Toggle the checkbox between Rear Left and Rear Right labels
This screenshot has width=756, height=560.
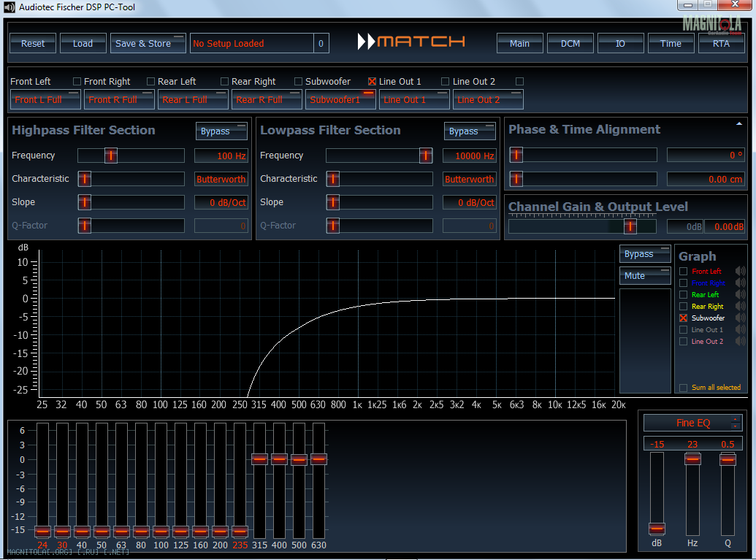coord(224,82)
